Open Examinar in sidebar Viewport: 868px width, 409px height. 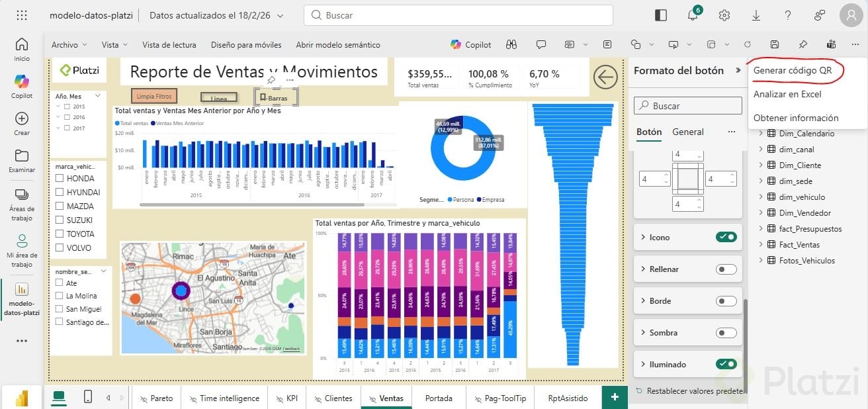point(22,161)
